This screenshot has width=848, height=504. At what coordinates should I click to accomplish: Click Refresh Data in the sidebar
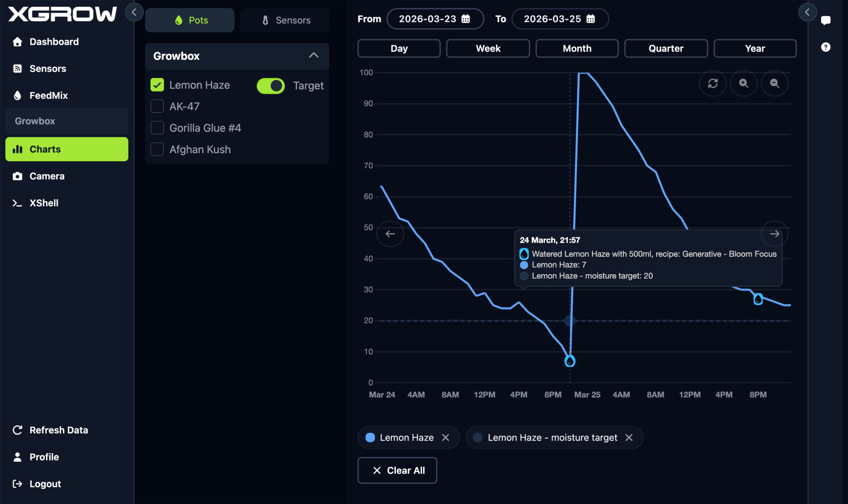point(58,430)
